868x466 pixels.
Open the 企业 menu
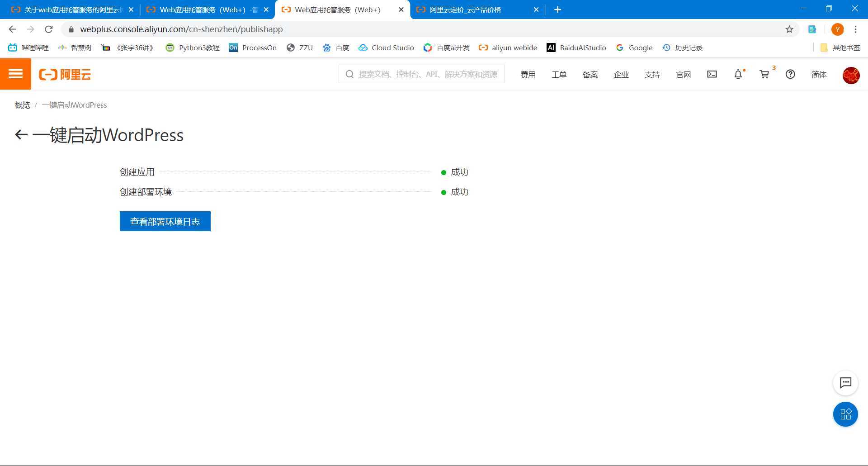coord(621,75)
